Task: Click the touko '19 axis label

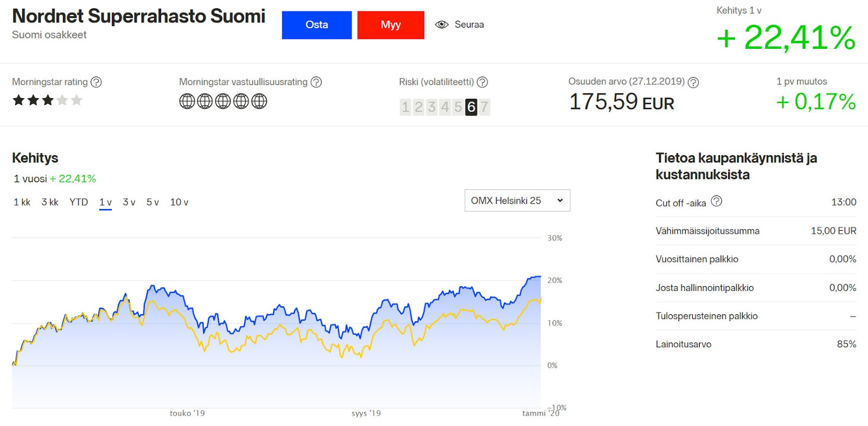Action: click(x=187, y=413)
